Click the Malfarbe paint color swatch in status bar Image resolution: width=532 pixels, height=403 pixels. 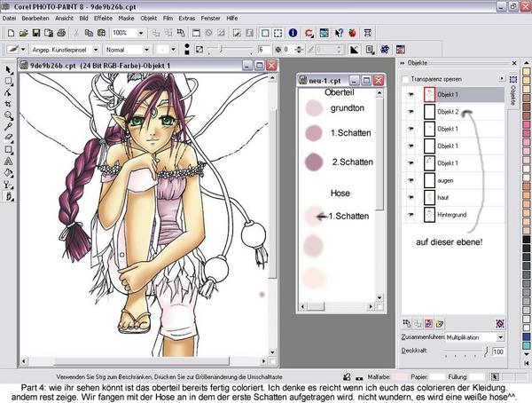click(399, 377)
